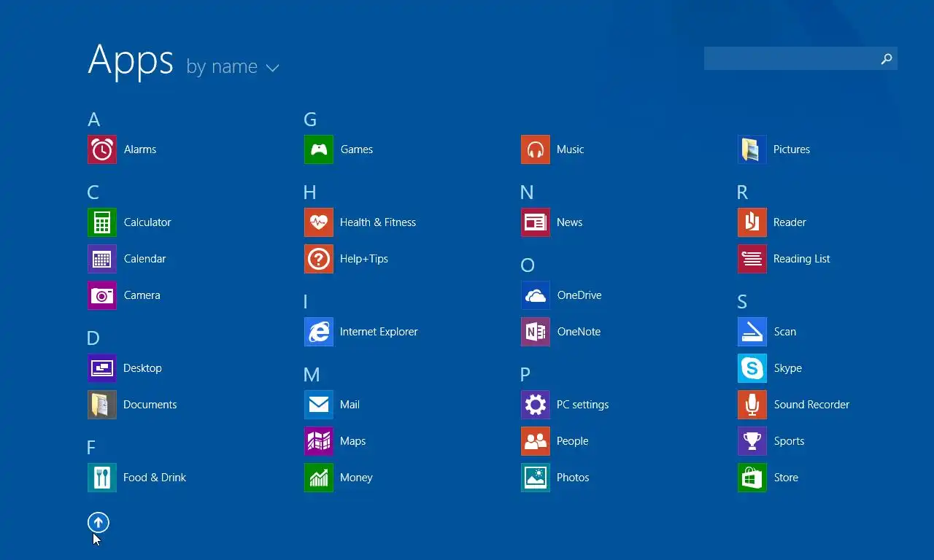This screenshot has width=934, height=560.
Task: Select the letter G group header
Action: pos(310,120)
